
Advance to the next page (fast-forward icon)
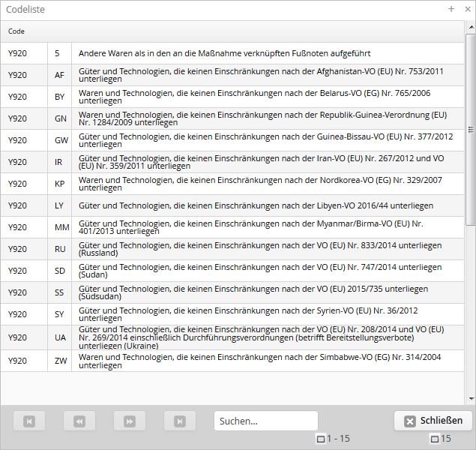pyautogui.click(x=130, y=421)
